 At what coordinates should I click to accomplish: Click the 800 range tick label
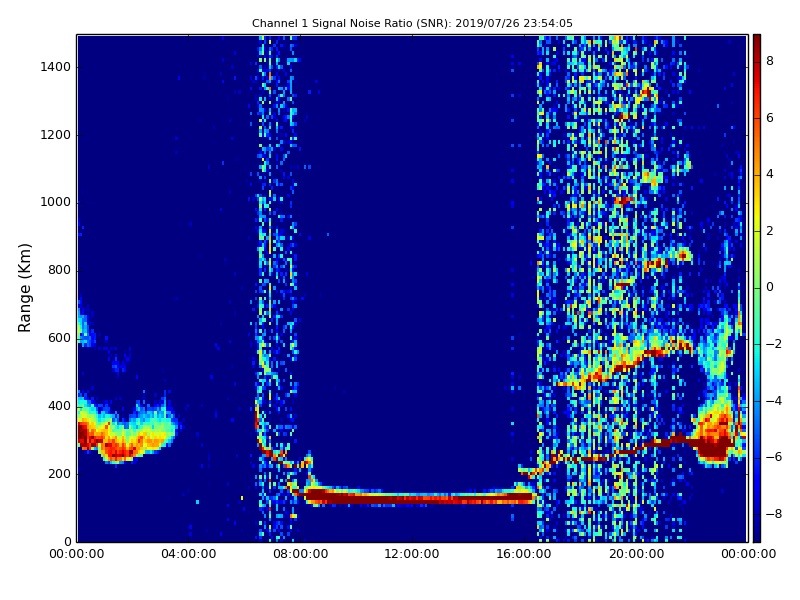(59, 270)
